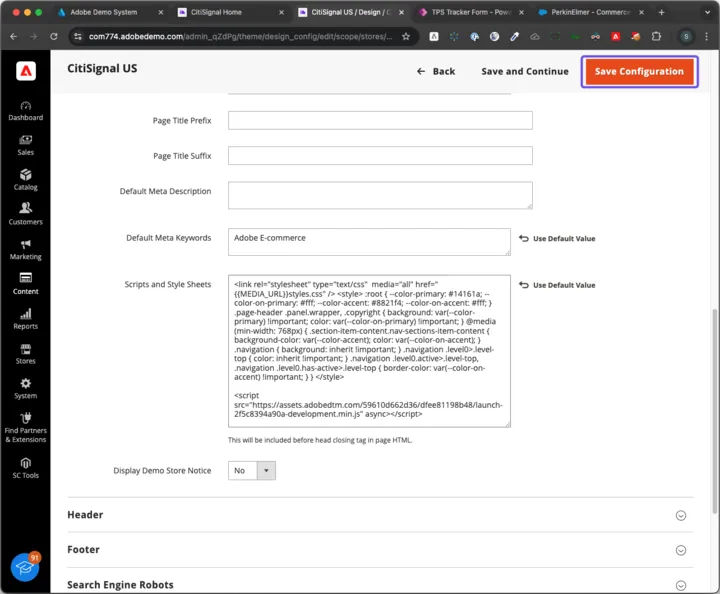Viewport: 720px width, 594px height.
Task: Open the Dashboard menu
Action: (x=26, y=112)
